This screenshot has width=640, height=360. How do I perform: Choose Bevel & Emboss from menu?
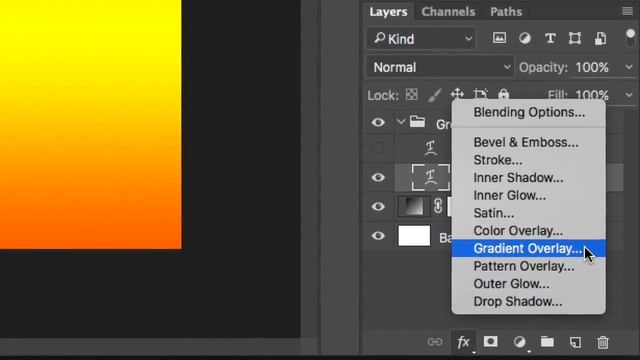(529, 142)
